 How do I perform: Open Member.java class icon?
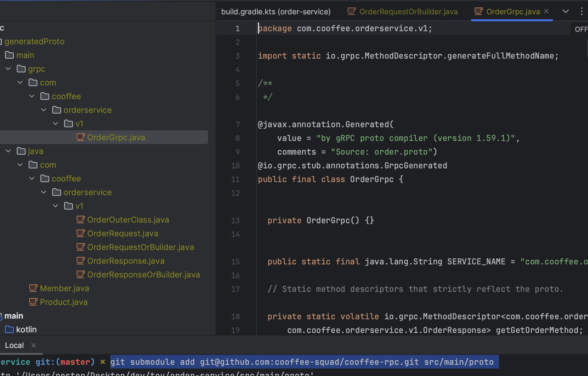[x=33, y=288]
